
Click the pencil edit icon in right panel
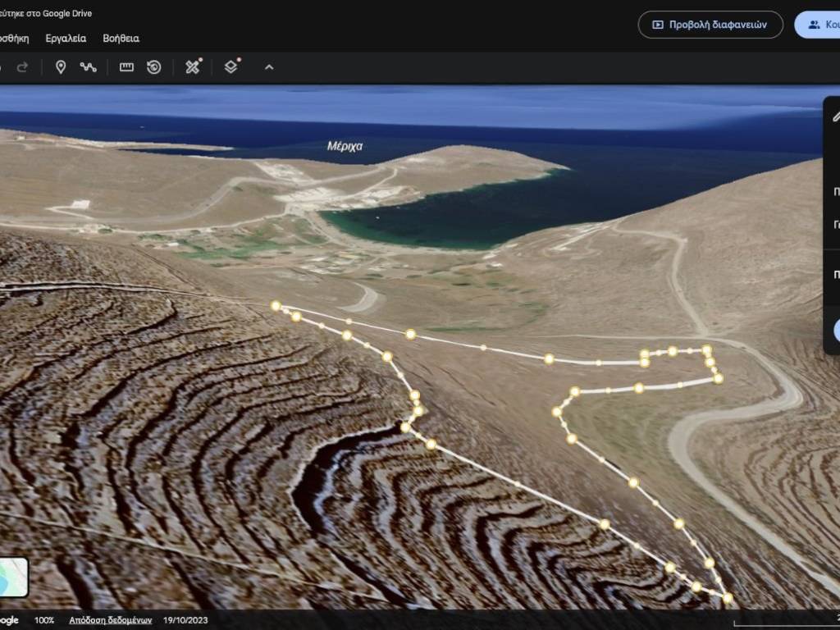(836, 116)
